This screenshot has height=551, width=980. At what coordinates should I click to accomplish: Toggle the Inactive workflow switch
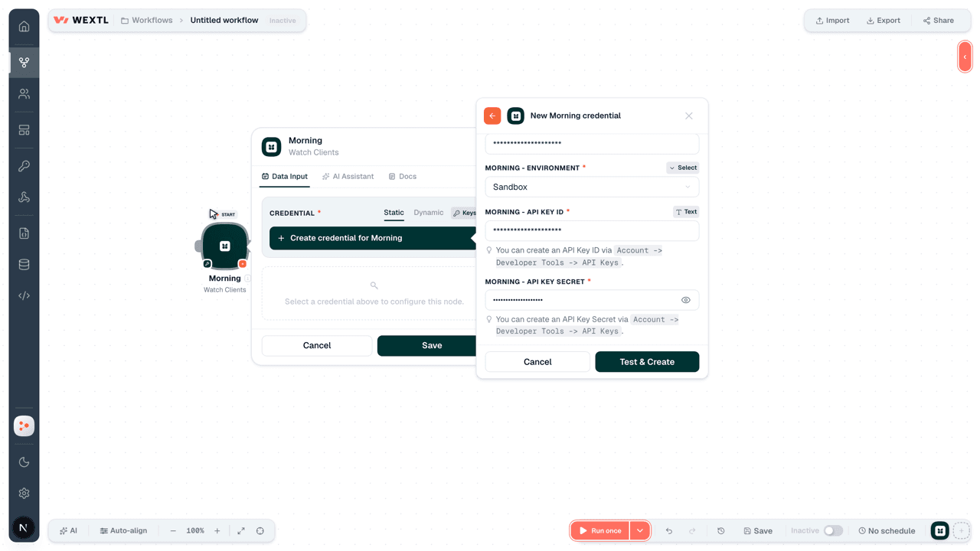[x=833, y=531]
